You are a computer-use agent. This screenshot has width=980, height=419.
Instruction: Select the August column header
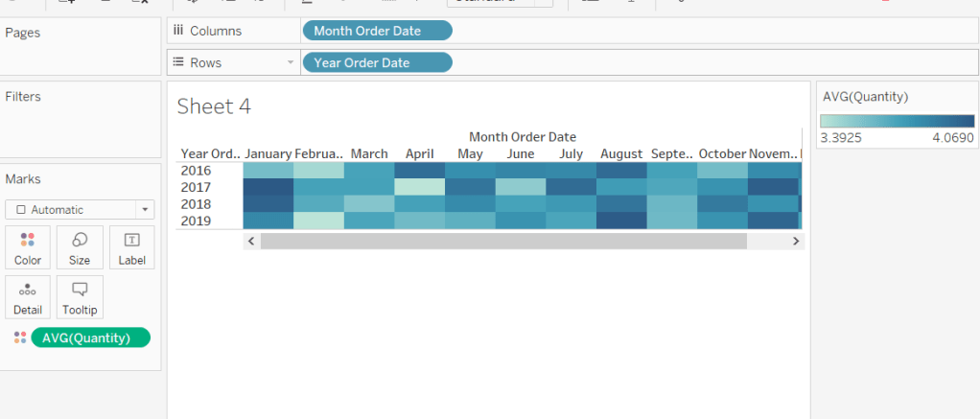pos(621,154)
